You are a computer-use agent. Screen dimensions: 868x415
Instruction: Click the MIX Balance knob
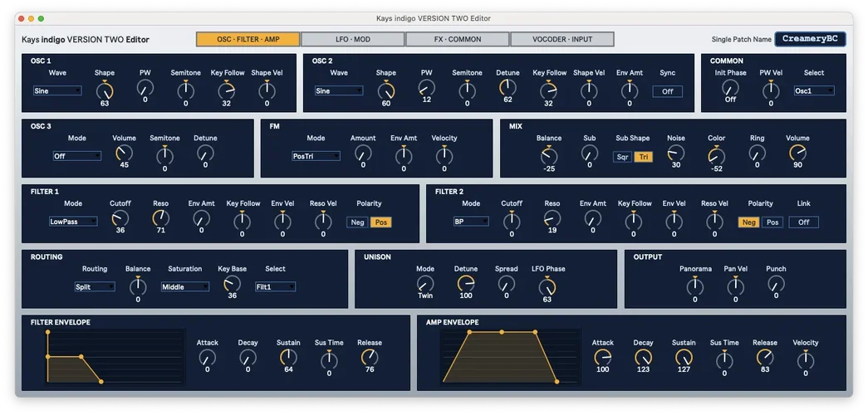pos(549,155)
